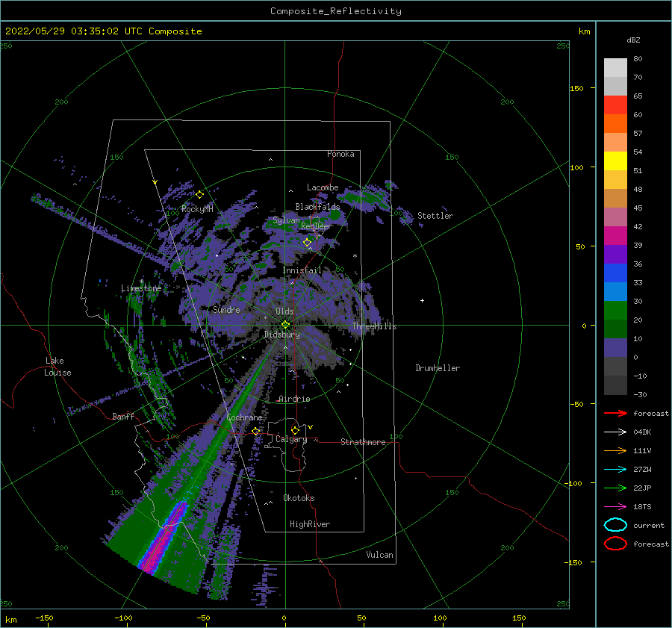The height and width of the screenshot is (628, 672).
Task: Click the Ponoka town label
Action: (340, 154)
